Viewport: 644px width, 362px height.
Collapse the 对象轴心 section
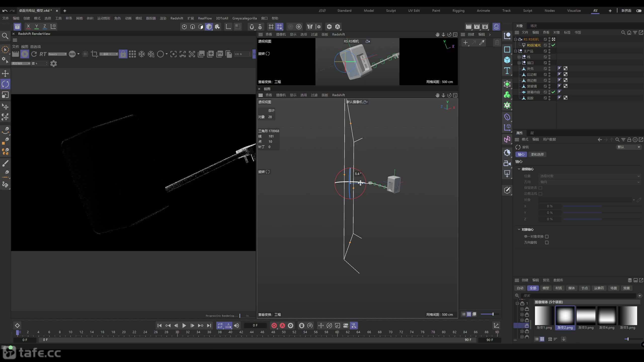(x=519, y=229)
